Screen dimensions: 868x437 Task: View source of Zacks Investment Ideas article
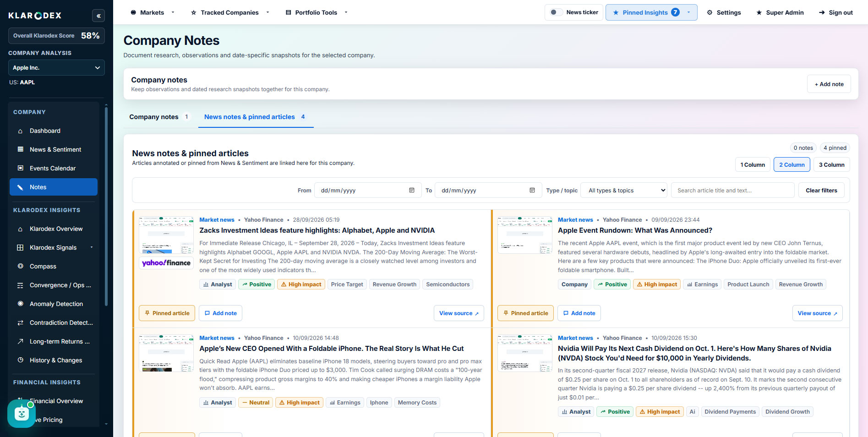459,313
